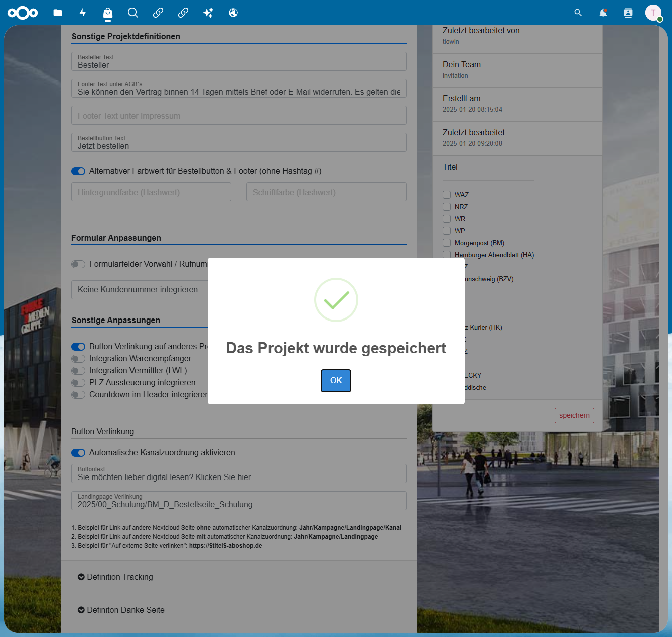Open the globe icon in the top bar
Image resolution: width=672 pixels, height=637 pixels.
(233, 13)
